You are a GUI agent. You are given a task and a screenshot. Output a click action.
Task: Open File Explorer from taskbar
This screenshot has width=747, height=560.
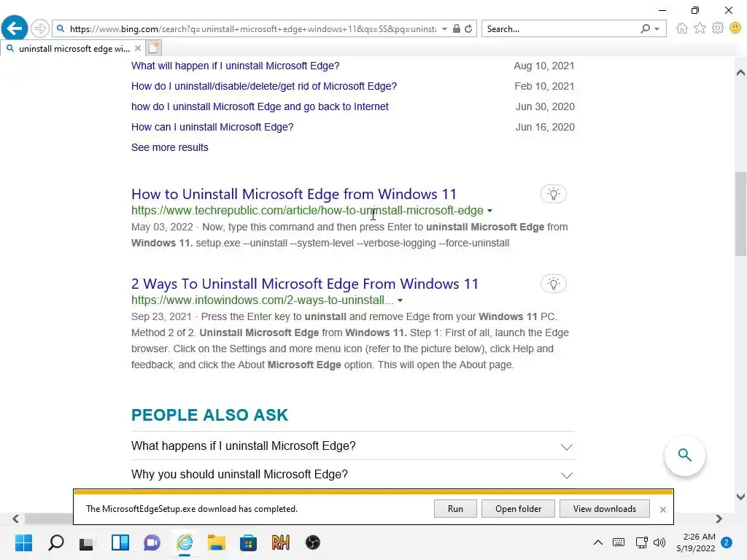(x=216, y=542)
